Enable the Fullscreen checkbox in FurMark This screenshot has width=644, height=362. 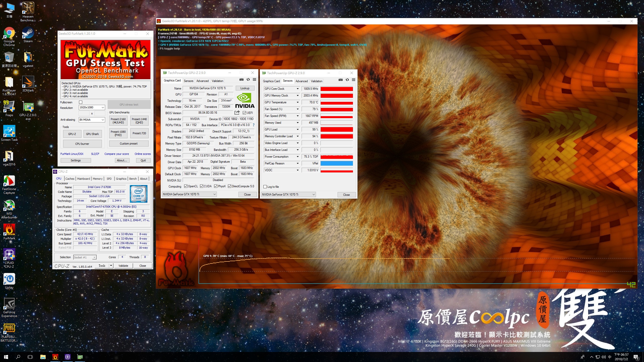[80, 102]
